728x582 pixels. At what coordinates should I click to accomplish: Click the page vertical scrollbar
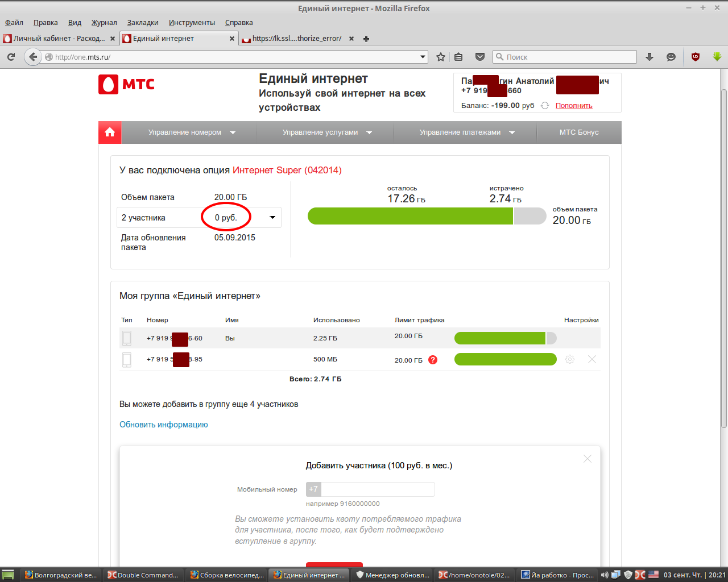tap(723, 259)
